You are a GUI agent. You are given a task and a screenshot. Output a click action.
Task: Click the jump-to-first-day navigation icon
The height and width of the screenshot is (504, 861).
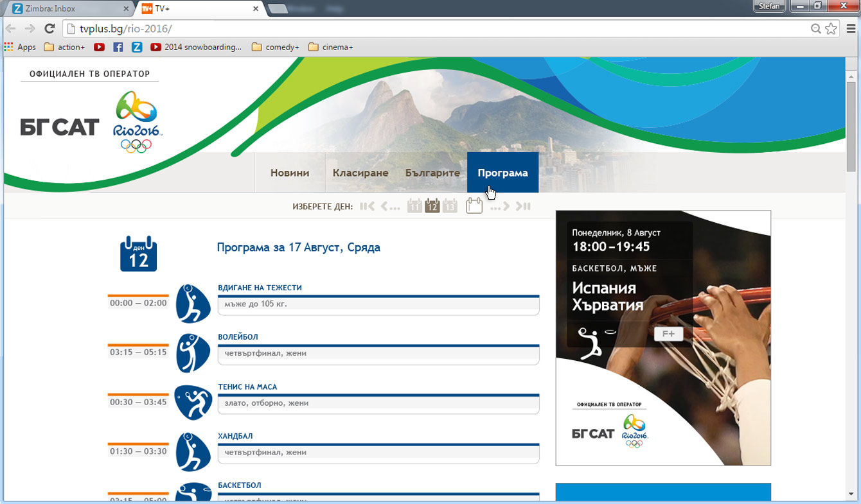coord(366,206)
